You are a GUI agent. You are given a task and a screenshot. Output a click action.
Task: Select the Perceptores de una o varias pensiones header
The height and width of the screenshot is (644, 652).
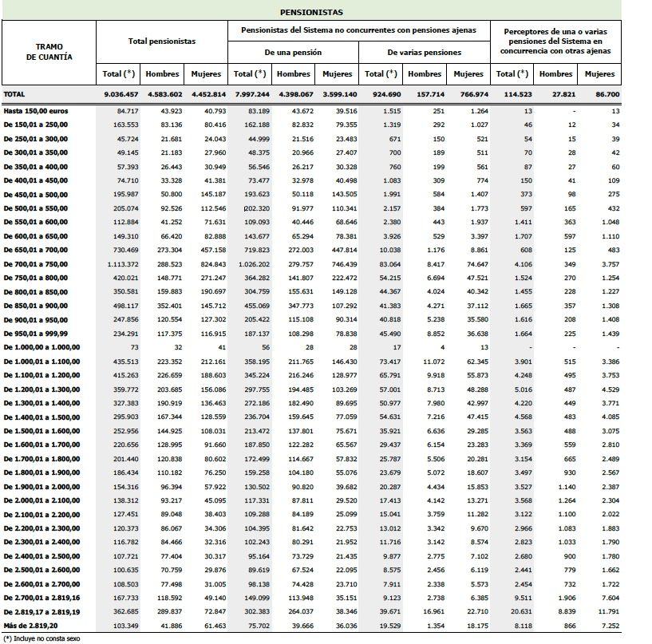click(x=557, y=41)
